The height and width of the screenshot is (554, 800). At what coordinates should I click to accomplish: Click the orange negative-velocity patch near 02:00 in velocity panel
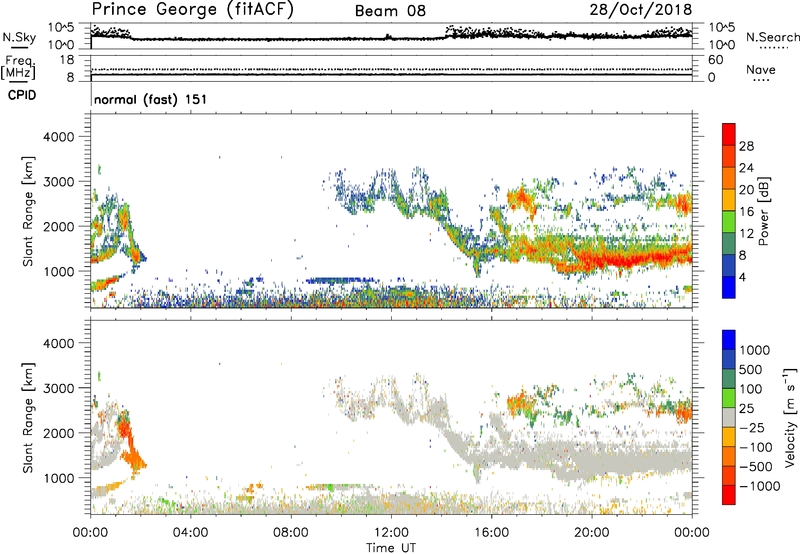pyautogui.click(x=135, y=456)
